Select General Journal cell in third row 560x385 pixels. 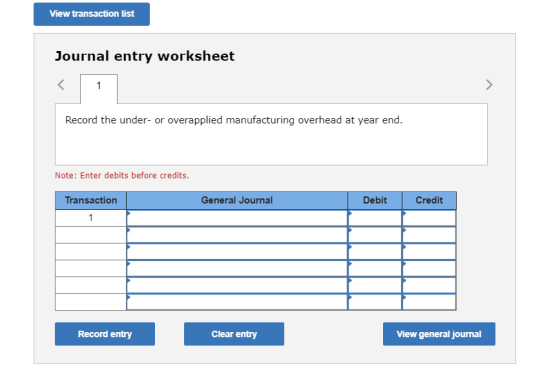click(x=237, y=251)
